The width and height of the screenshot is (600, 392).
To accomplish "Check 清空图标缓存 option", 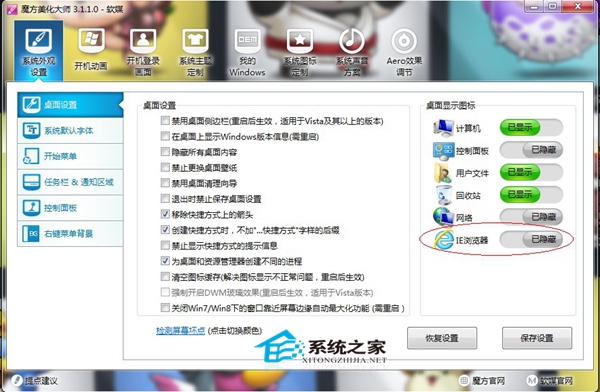I will point(165,276).
